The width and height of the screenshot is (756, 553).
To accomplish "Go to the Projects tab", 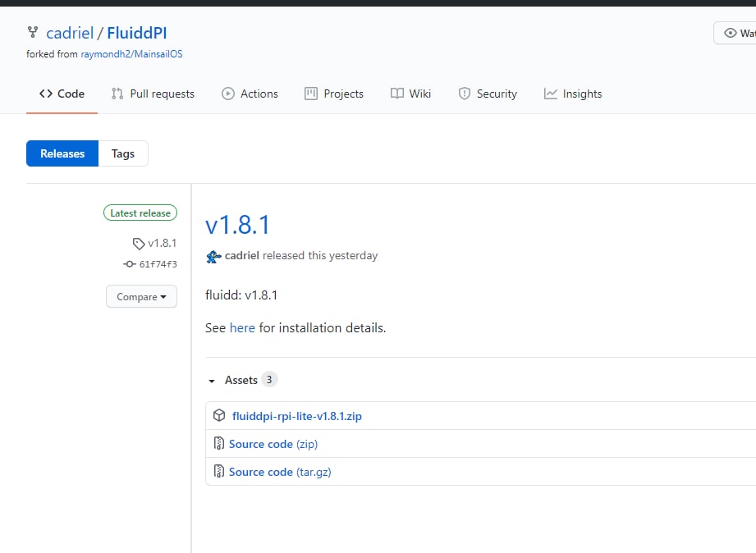I will (x=334, y=94).
